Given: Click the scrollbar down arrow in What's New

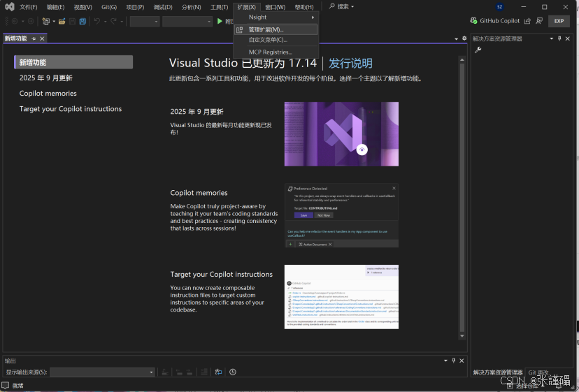Looking at the screenshot, I should coord(462,336).
